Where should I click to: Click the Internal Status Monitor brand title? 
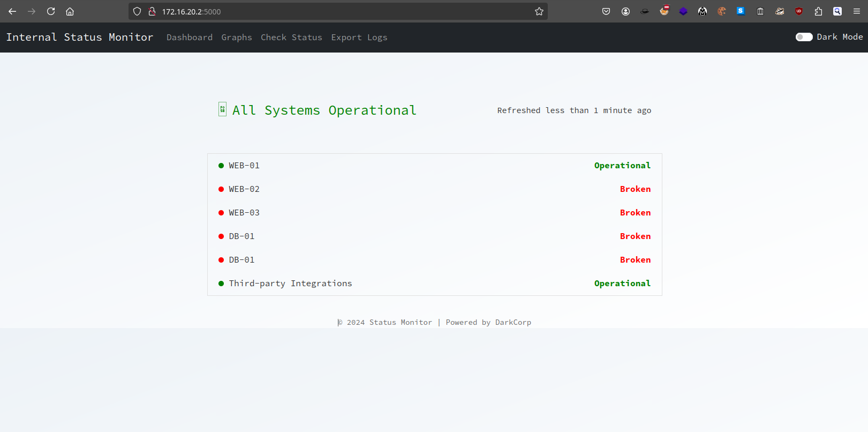[80, 37]
